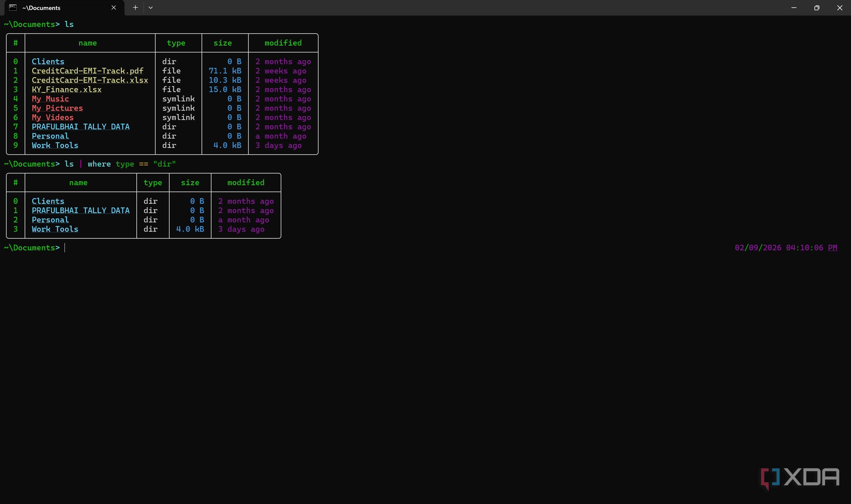The width and height of the screenshot is (851, 504).
Task: Click Personal in the filtered dir table
Action: click(x=50, y=220)
